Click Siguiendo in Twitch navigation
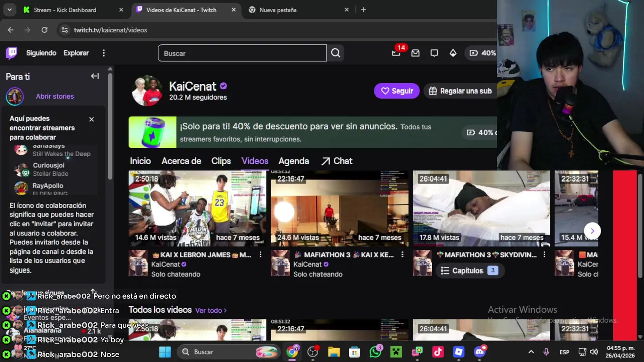This screenshot has width=644, height=362. click(41, 53)
